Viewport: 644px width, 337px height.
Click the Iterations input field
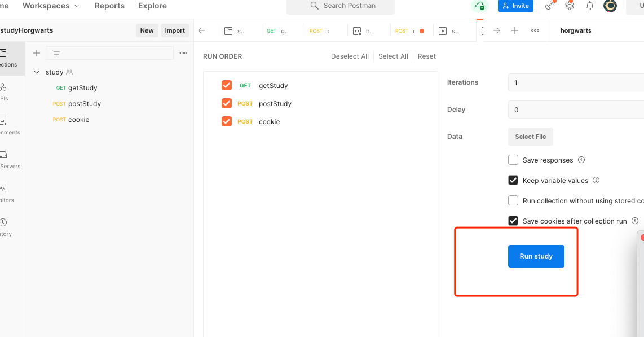click(576, 82)
